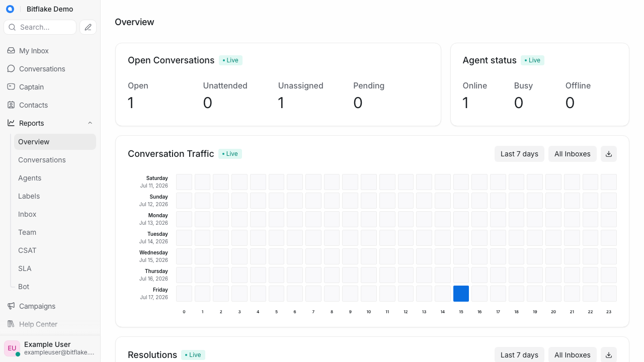Collapse the Reports section chevron
The height and width of the screenshot is (362, 644).
click(90, 123)
